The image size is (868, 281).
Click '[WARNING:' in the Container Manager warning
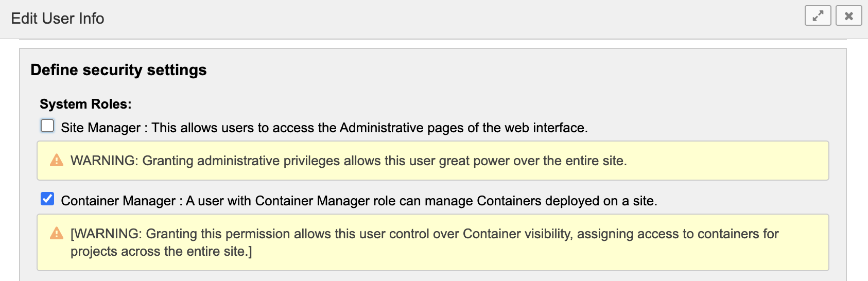106,234
